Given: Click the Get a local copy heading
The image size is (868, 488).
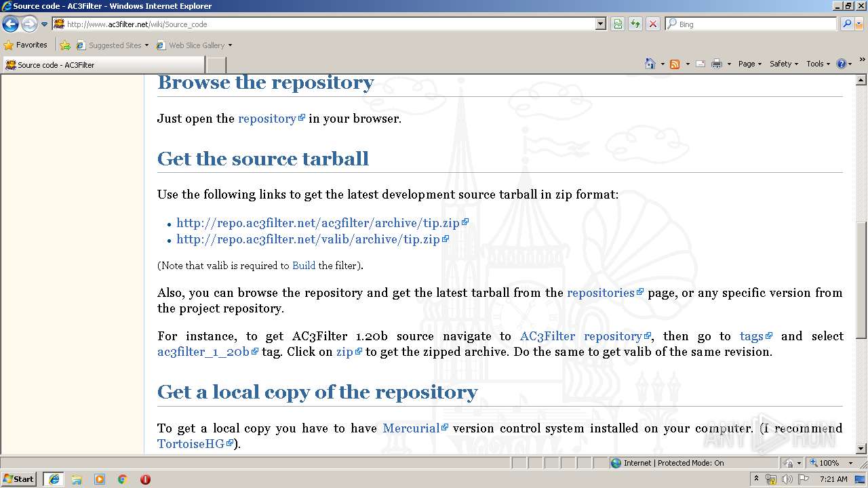Looking at the screenshot, I should [x=317, y=392].
